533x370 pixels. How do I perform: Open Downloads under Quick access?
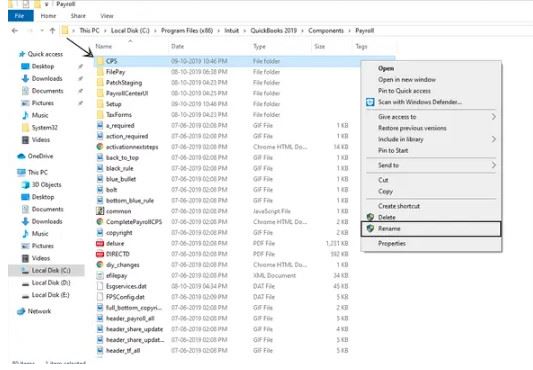click(47, 79)
